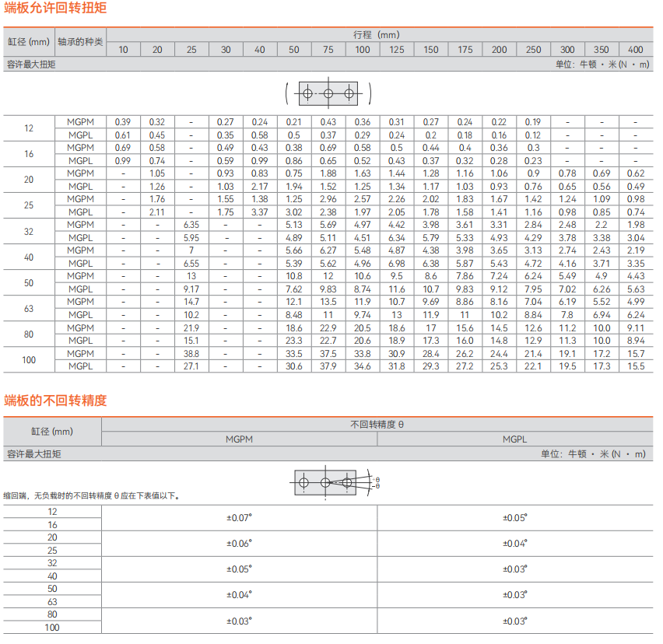The image size is (663, 644).
Task: Select the torque value 15.5 in the last column
Action: [x=635, y=366]
